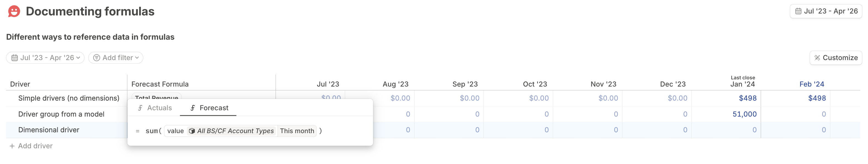Expand the Jul '23 - Apr '26 filter chevron
Viewport: 868px width, 164px height.
(78, 58)
